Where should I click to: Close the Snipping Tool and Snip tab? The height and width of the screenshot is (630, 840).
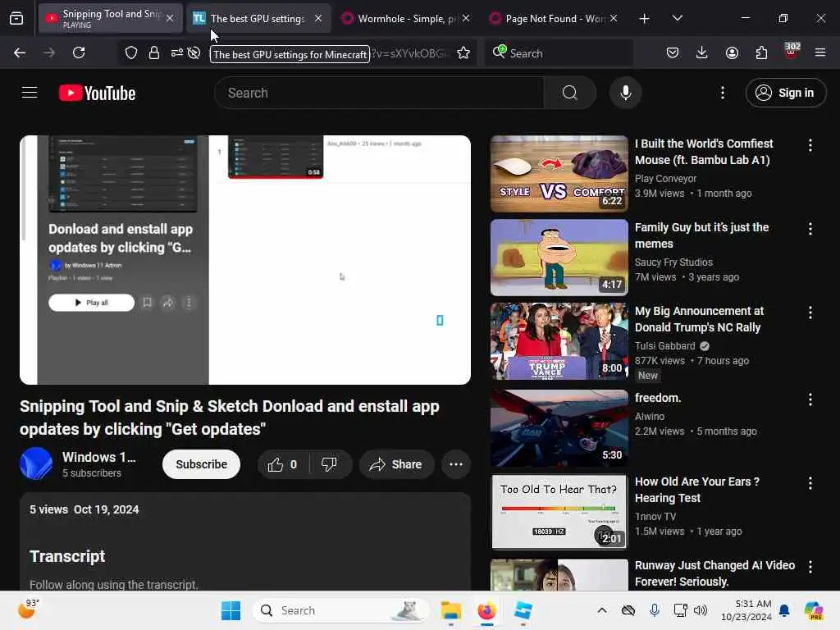click(x=170, y=18)
